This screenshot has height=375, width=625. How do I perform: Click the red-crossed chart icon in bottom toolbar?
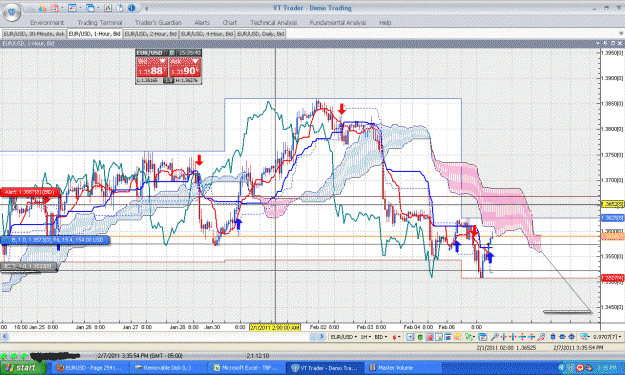point(429,337)
